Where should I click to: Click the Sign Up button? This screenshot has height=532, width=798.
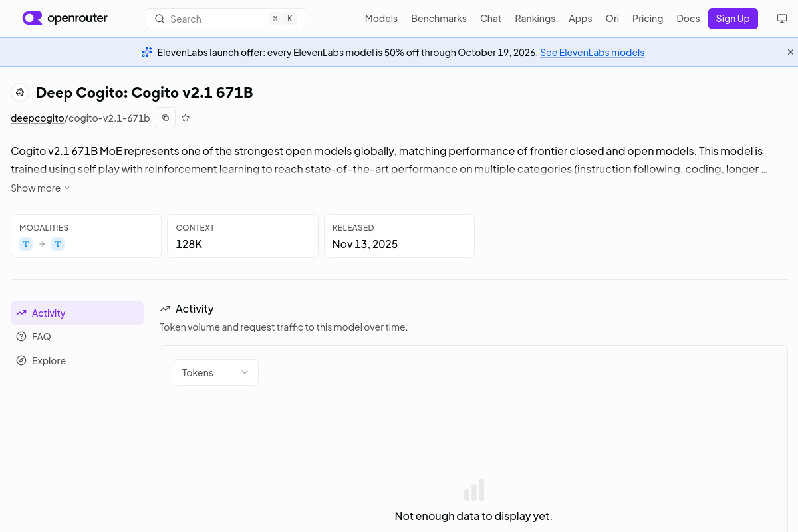(x=733, y=19)
